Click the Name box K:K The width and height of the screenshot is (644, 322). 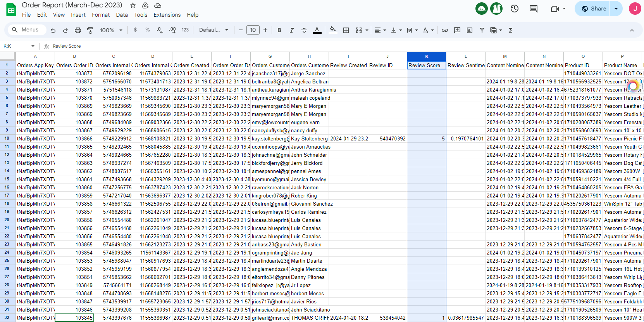tap(19, 46)
